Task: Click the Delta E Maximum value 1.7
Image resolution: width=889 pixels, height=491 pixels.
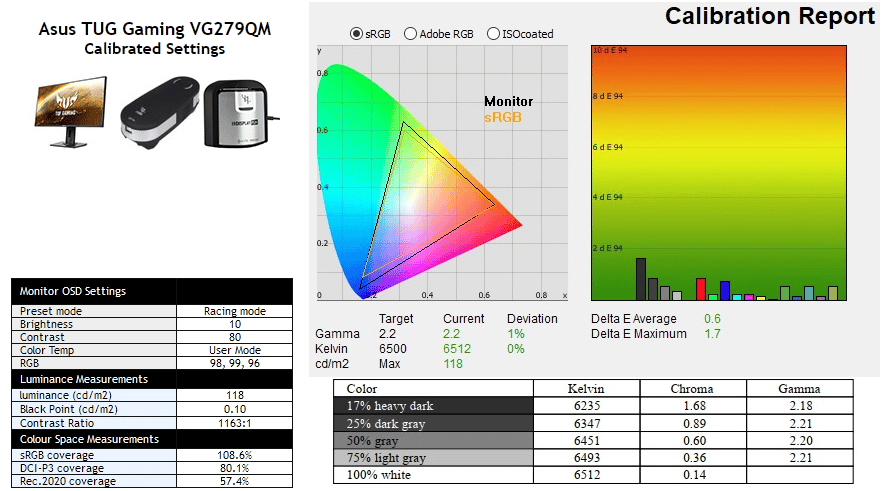Action: point(712,333)
